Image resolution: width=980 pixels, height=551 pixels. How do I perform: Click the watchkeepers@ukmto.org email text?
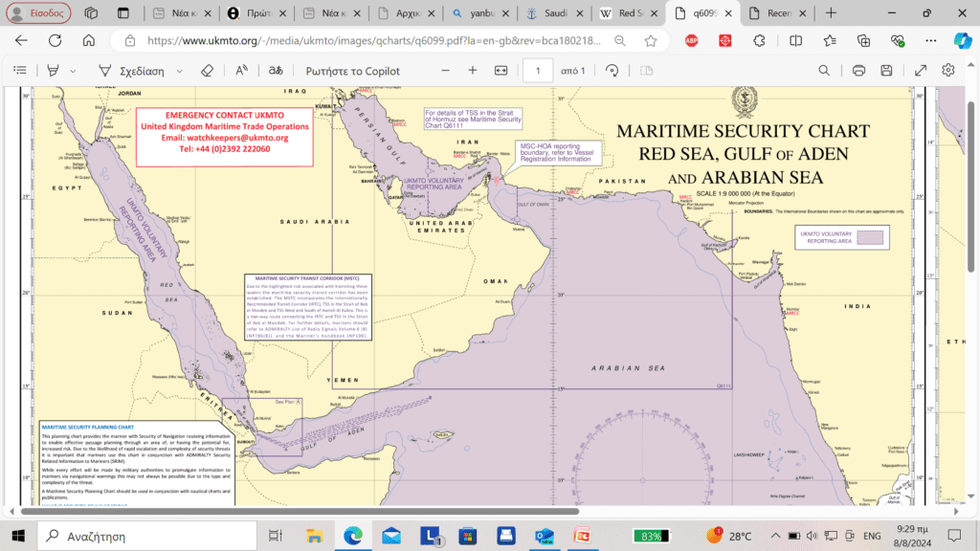pyautogui.click(x=237, y=138)
